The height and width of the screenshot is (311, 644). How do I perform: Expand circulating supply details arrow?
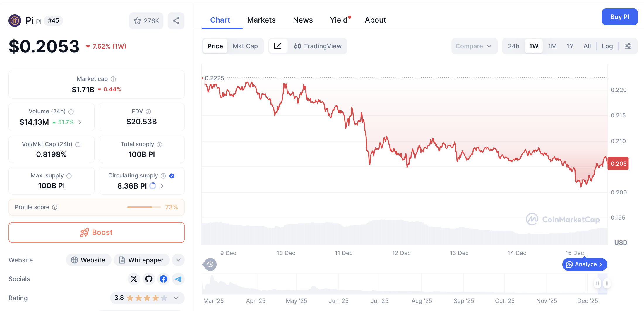pyautogui.click(x=162, y=186)
